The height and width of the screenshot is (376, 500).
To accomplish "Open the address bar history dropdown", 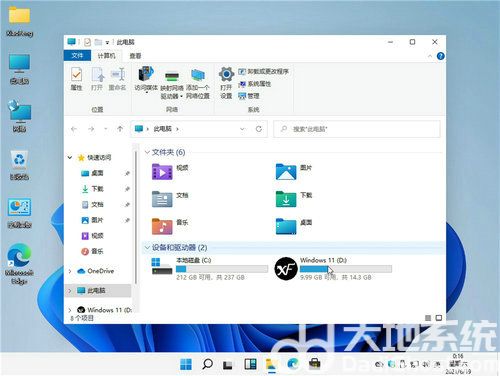I will 242,129.
